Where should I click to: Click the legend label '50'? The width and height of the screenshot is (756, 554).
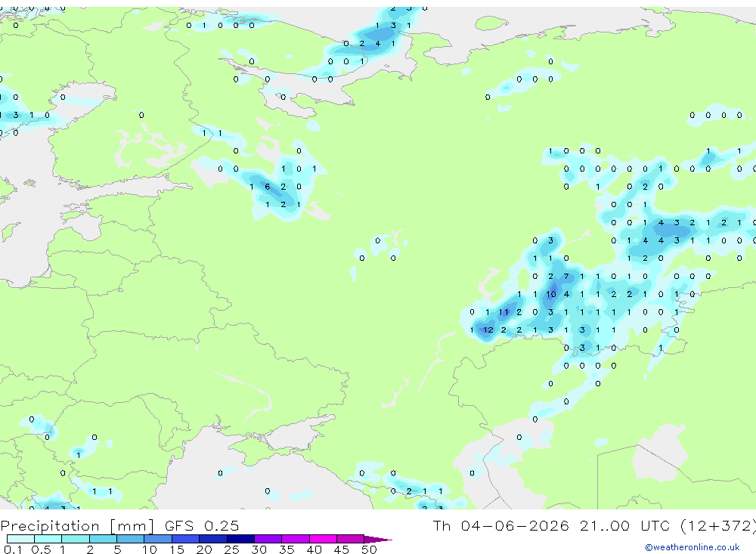click(369, 549)
